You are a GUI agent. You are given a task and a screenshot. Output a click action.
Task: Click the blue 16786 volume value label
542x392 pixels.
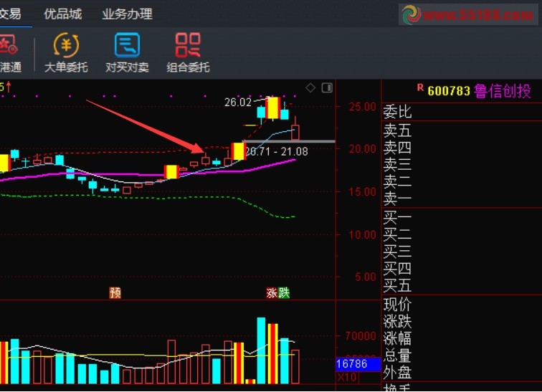tap(351, 364)
